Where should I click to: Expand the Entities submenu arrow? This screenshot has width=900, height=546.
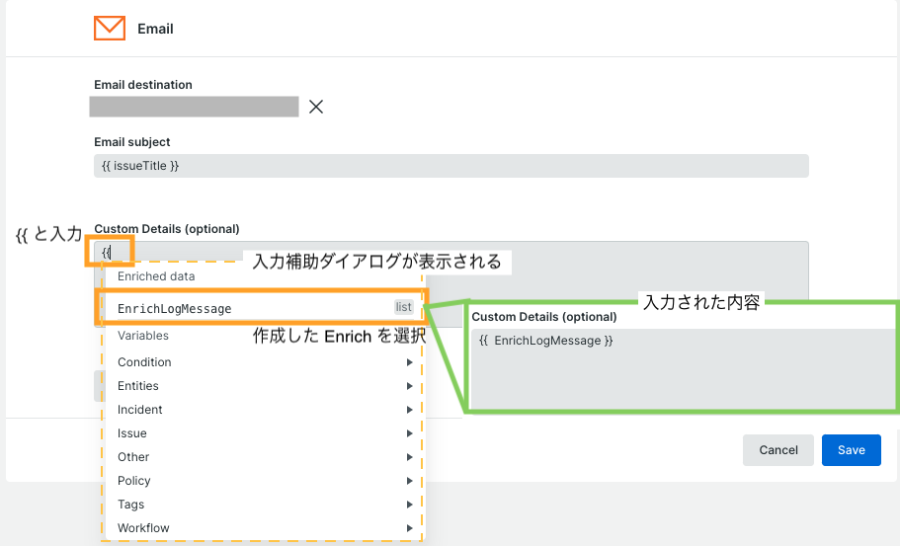tap(409, 386)
